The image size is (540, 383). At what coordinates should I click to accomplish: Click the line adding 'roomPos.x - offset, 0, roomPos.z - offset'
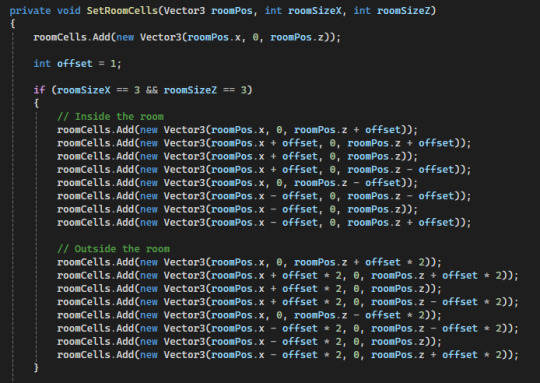tap(264, 196)
